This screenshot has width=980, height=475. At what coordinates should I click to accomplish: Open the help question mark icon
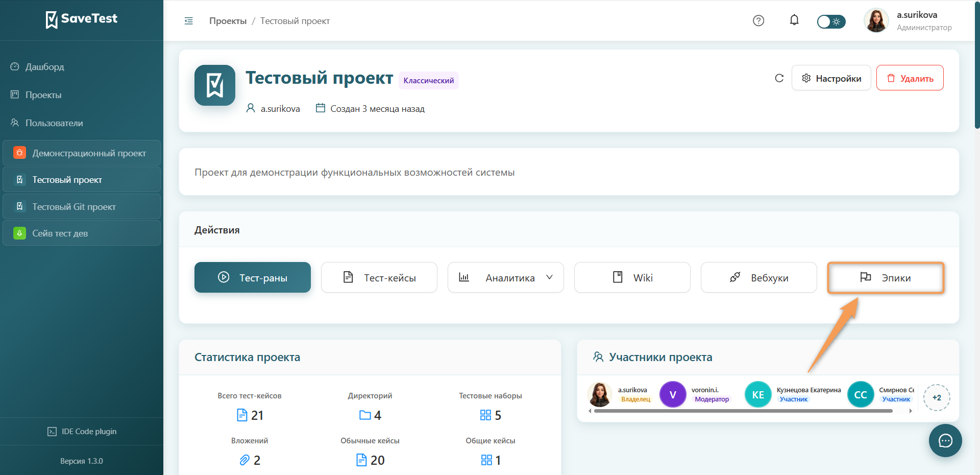(758, 20)
